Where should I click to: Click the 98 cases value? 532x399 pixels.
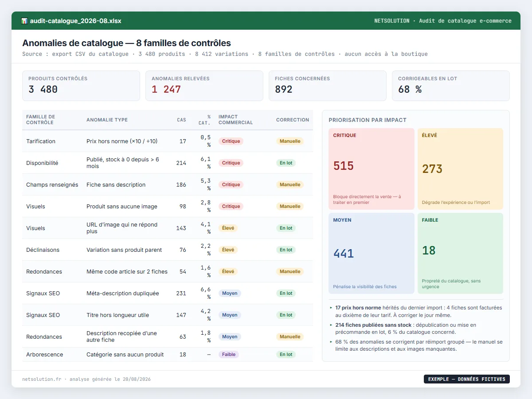(x=183, y=206)
